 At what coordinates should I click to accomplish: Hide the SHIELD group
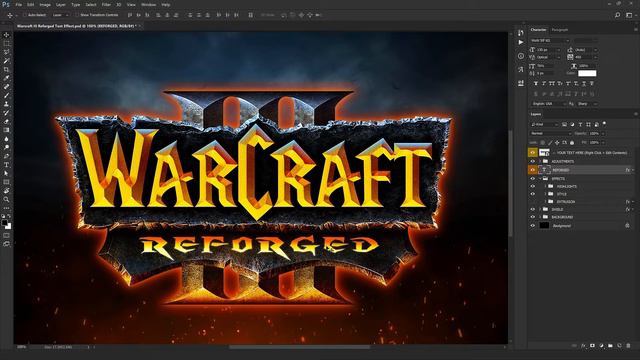[533, 209]
